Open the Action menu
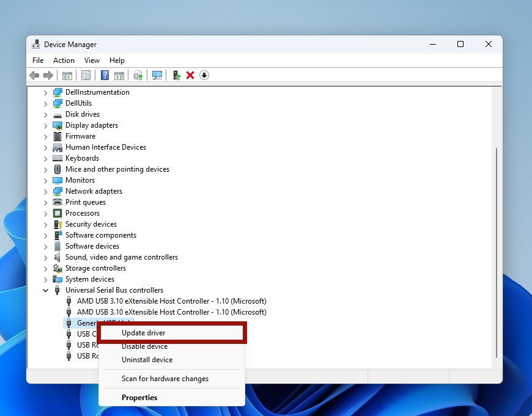This screenshot has height=416, width=532. click(64, 60)
